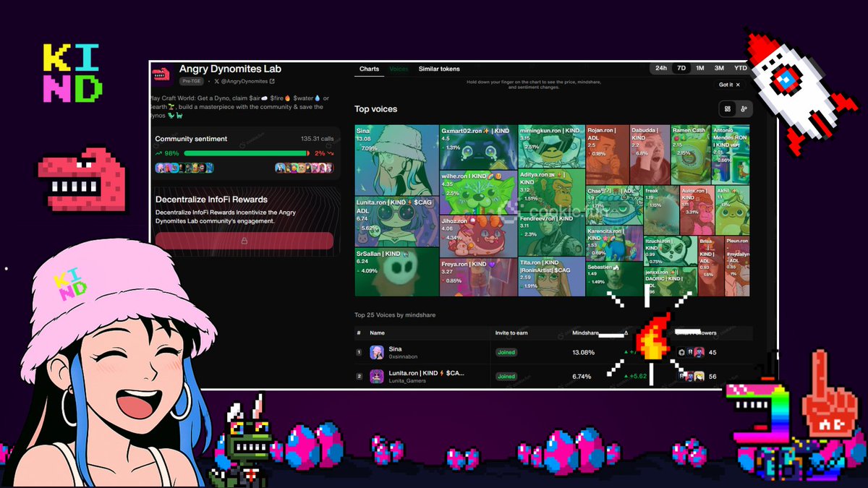The width and height of the screenshot is (868, 488).
Task: Click smart follower avatars in Sina row
Action: [691, 352]
